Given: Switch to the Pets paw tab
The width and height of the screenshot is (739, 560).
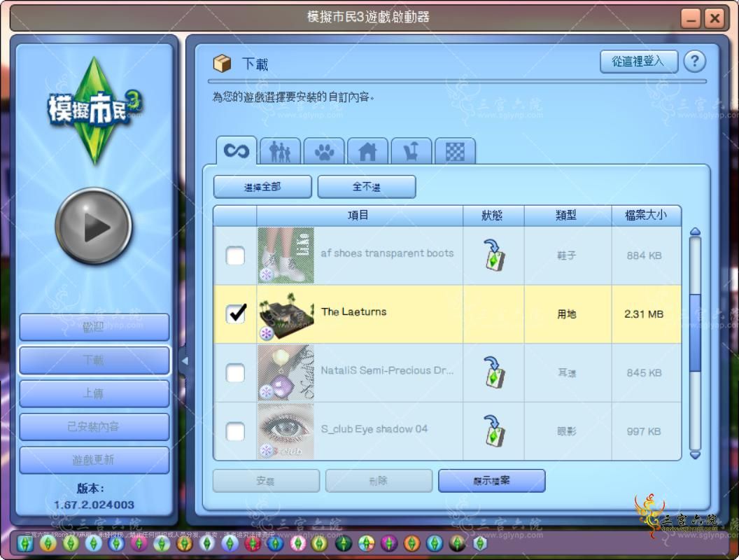Looking at the screenshot, I should [x=324, y=152].
